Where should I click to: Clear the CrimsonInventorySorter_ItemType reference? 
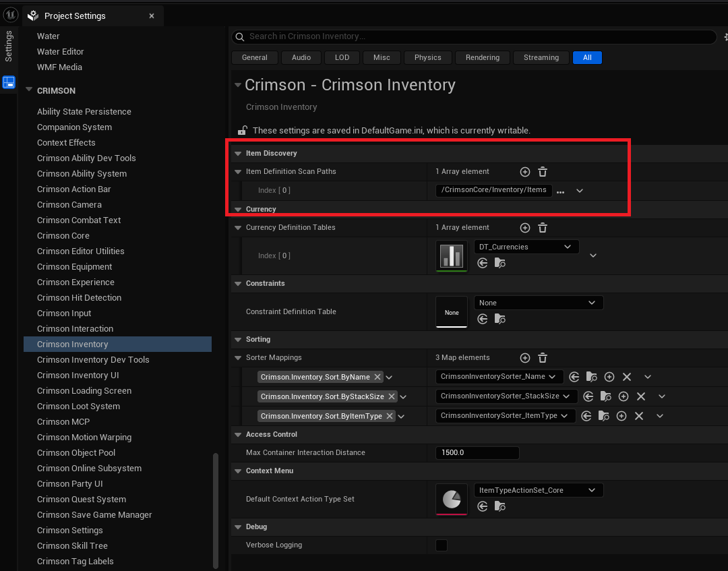(639, 416)
